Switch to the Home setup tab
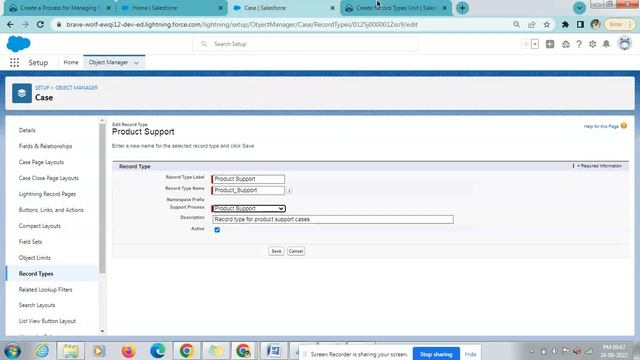The height and width of the screenshot is (360, 640). pyautogui.click(x=71, y=62)
